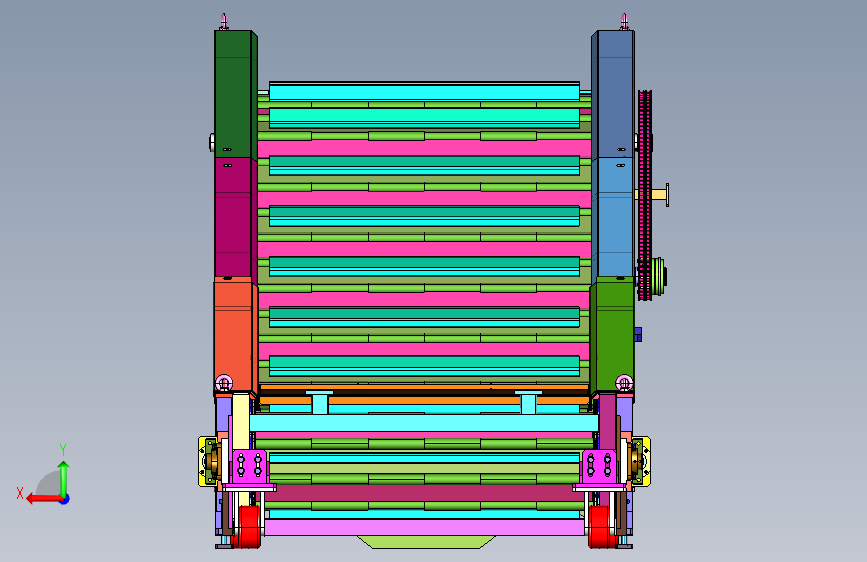Image resolution: width=867 pixels, height=562 pixels.
Task: Select the wide cyan crossbeam near the bottom
Action: pyautogui.click(x=424, y=423)
